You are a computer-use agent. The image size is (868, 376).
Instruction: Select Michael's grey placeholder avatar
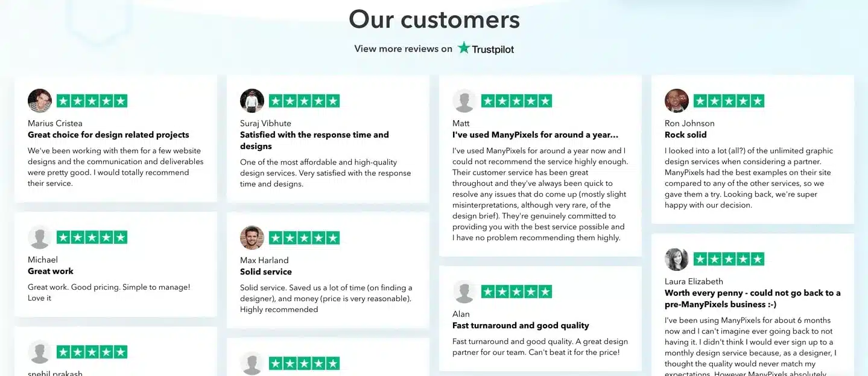coord(40,237)
